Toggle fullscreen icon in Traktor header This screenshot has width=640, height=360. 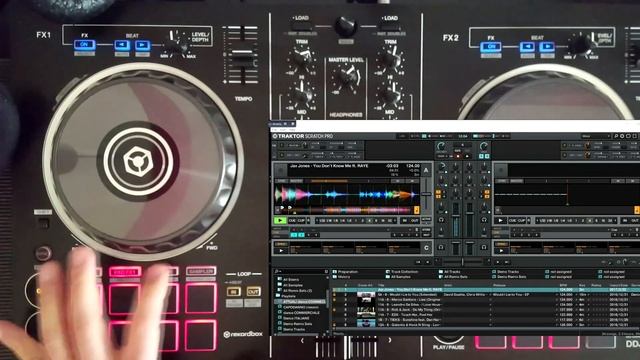[x=634, y=136]
